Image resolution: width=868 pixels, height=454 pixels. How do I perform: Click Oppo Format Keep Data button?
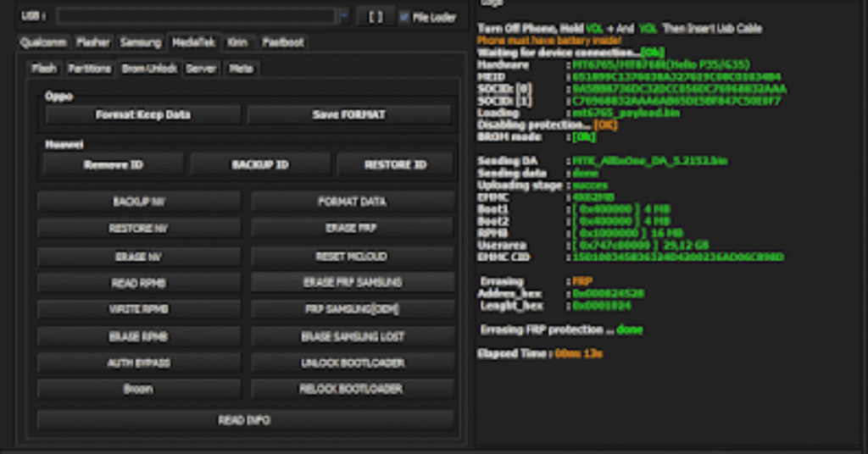coord(142,114)
